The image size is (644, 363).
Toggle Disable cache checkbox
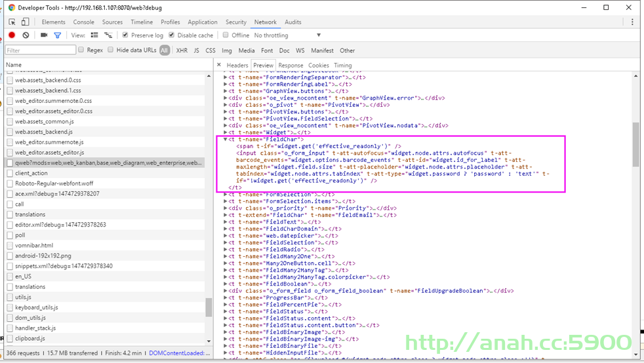(172, 35)
